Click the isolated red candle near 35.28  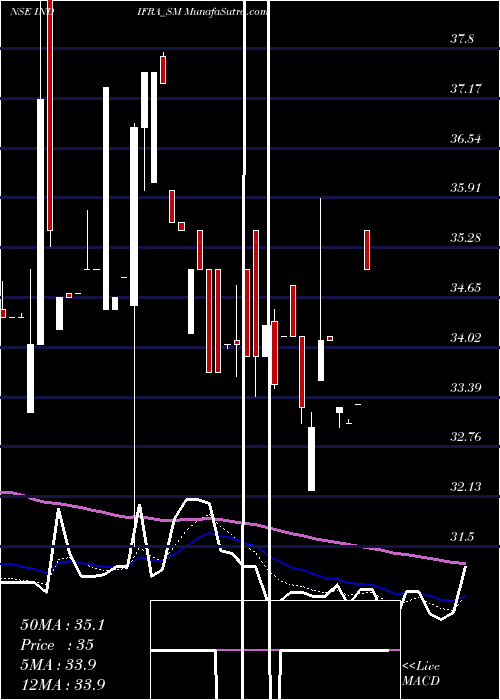[367, 250]
